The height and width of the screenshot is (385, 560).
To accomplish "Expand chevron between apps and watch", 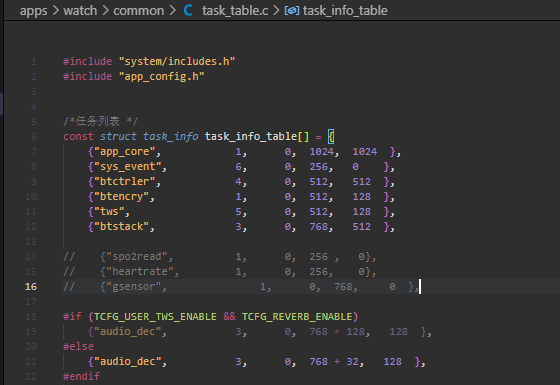I will 55,10.
